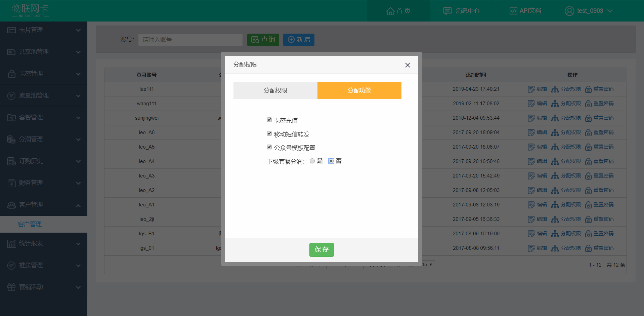Click the 推送管理 sidebar icon
Image resolution: width=644 pixels, height=316 pixels.
click(x=11, y=266)
